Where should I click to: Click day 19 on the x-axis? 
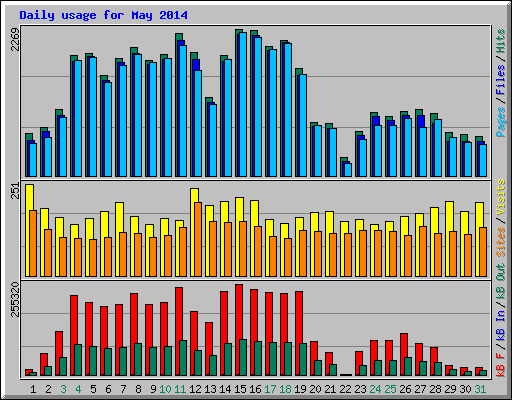[300, 389]
